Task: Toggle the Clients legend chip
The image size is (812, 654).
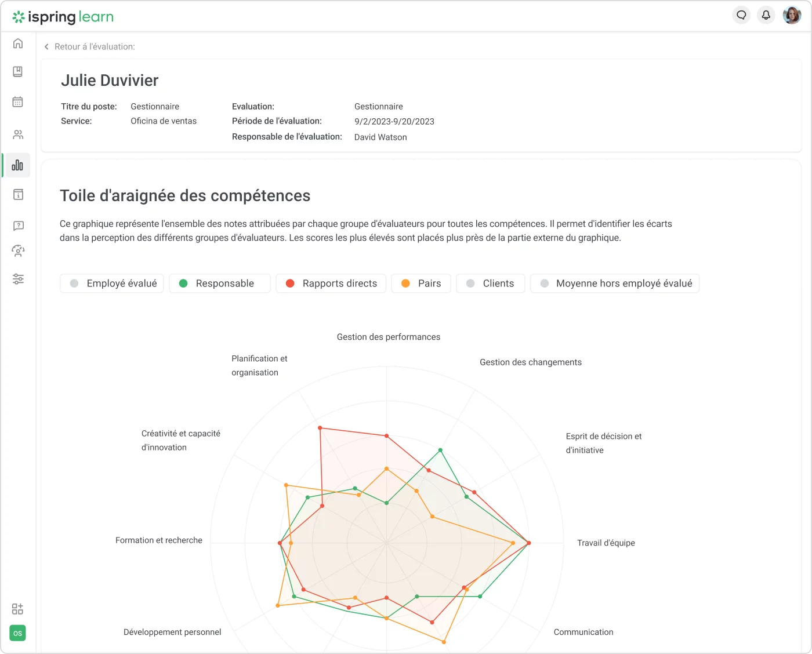Action: [490, 284]
